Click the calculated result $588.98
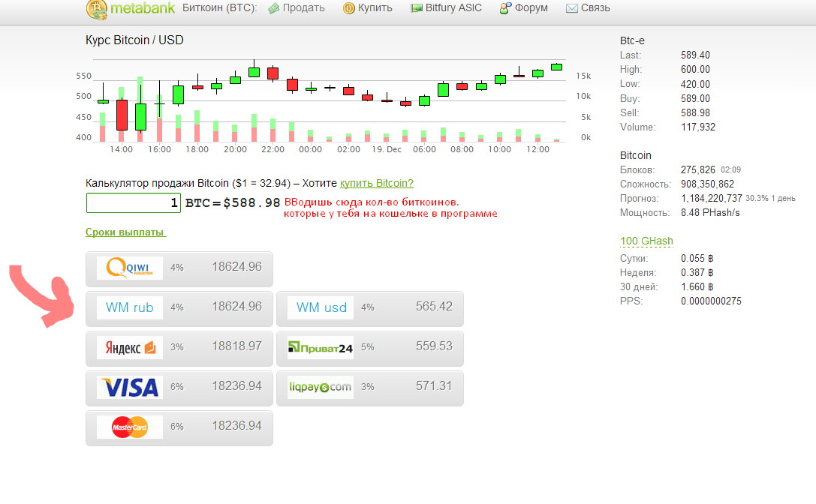This screenshot has height=504, width=816. coord(252,202)
